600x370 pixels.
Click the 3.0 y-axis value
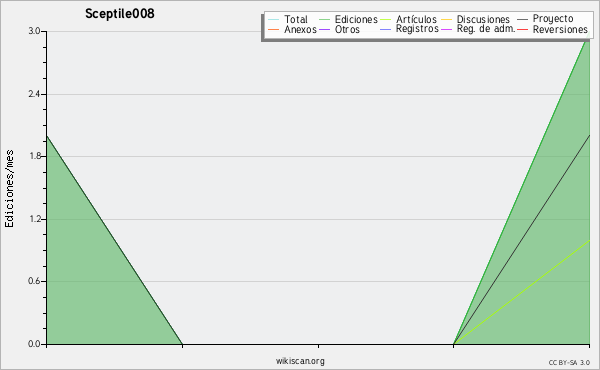(34, 31)
